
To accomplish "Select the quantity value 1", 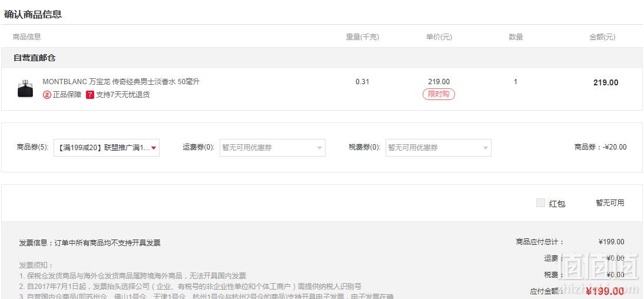I will click(516, 82).
